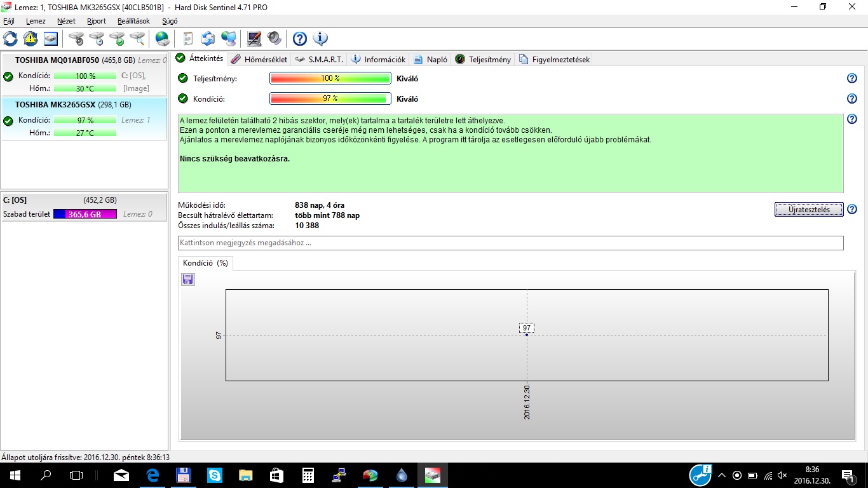The height and width of the screenshot is (488, 868).
Task: Click the comment field Kattintson megjegyzés megadásához
Action: point(511,243)
